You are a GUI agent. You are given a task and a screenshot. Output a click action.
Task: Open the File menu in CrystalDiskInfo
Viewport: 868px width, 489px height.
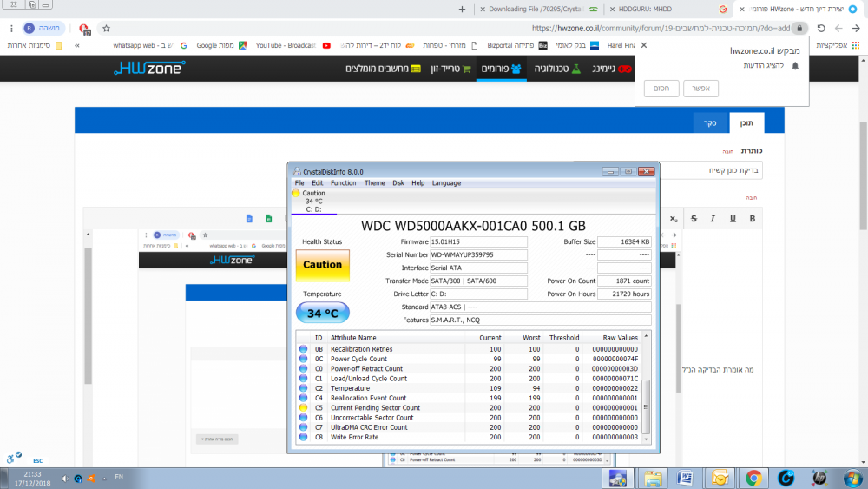click(x=299, y=182)
